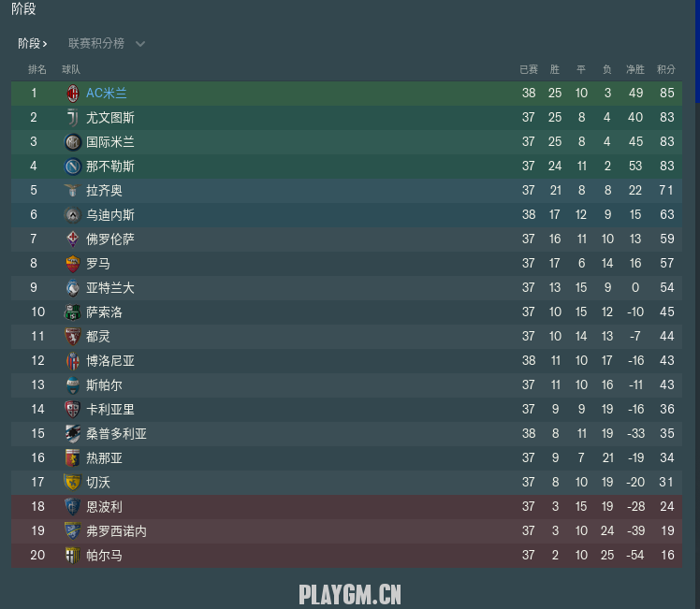700x609 pixels.
Task: Click the 热那亚 club badge icon
Action: (72, 458)
